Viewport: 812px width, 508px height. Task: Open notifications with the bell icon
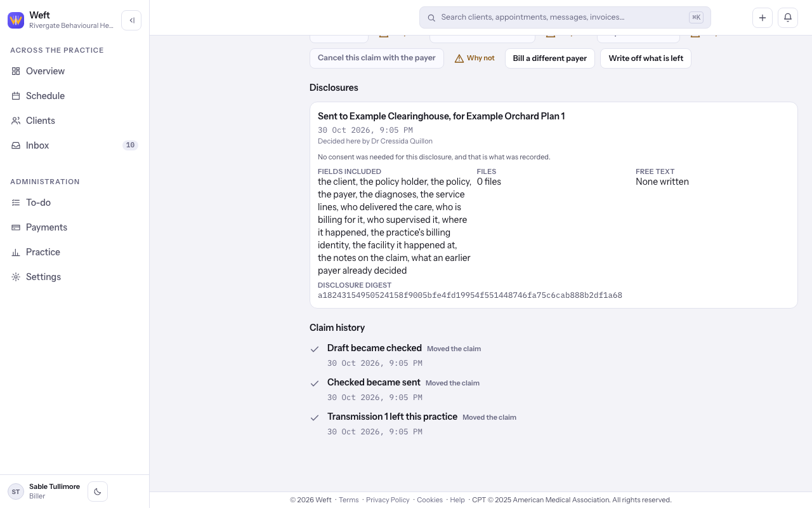(788, 18)
